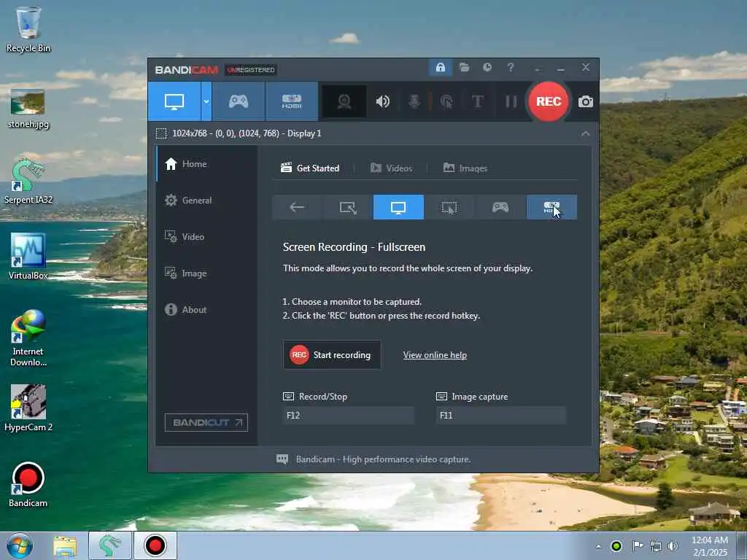Open About in sidebar
747x560 pixels.
[x=206, y=309]
